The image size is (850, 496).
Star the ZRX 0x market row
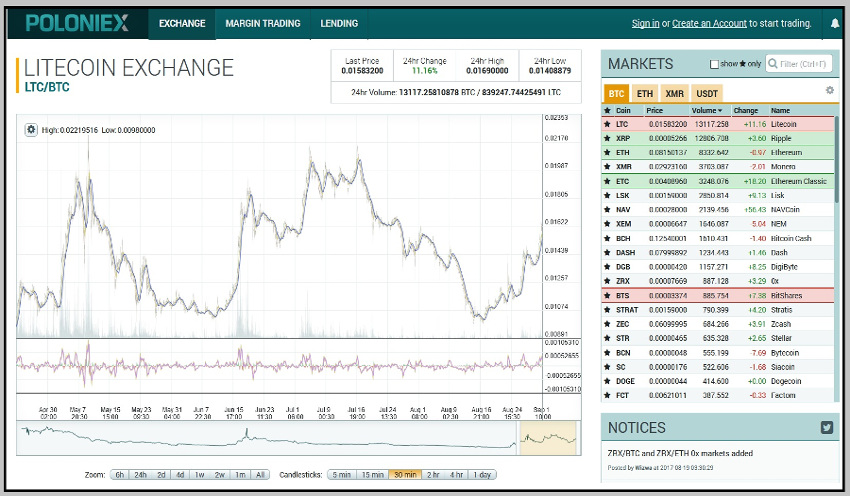click(x=607, y=281)
